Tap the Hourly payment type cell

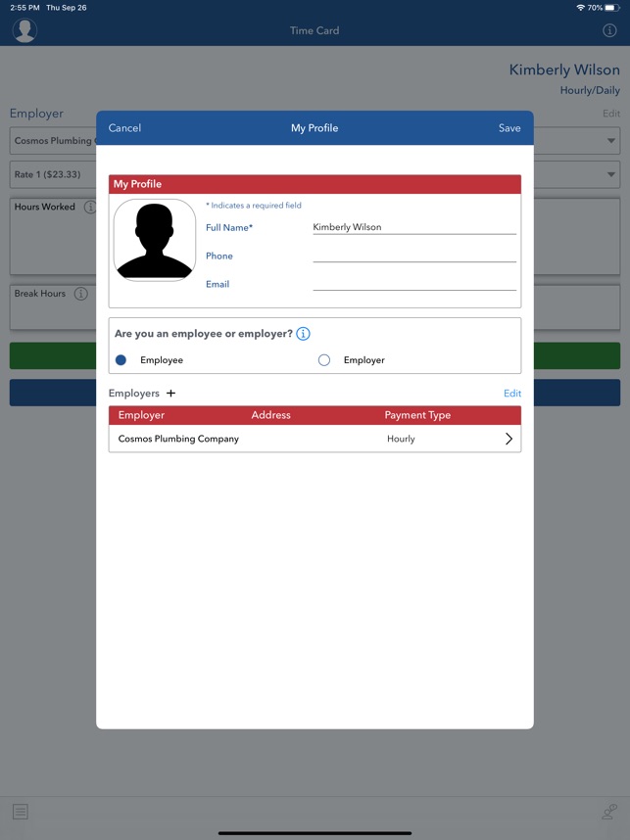[401, 439]
